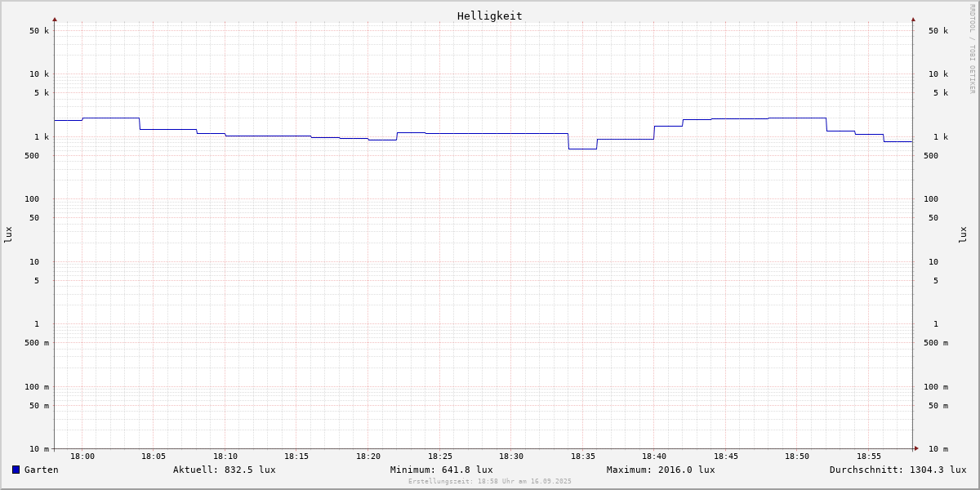This screenshot has width=980, height=490.
Task: Click the 18:45 time axis label
Action: 726,457
